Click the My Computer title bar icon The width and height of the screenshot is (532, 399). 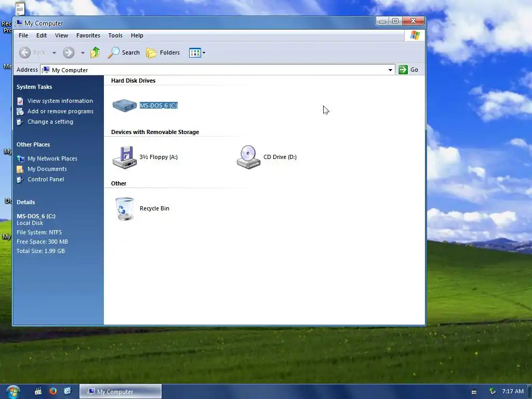pyautogui.click(x=19, y=23)
